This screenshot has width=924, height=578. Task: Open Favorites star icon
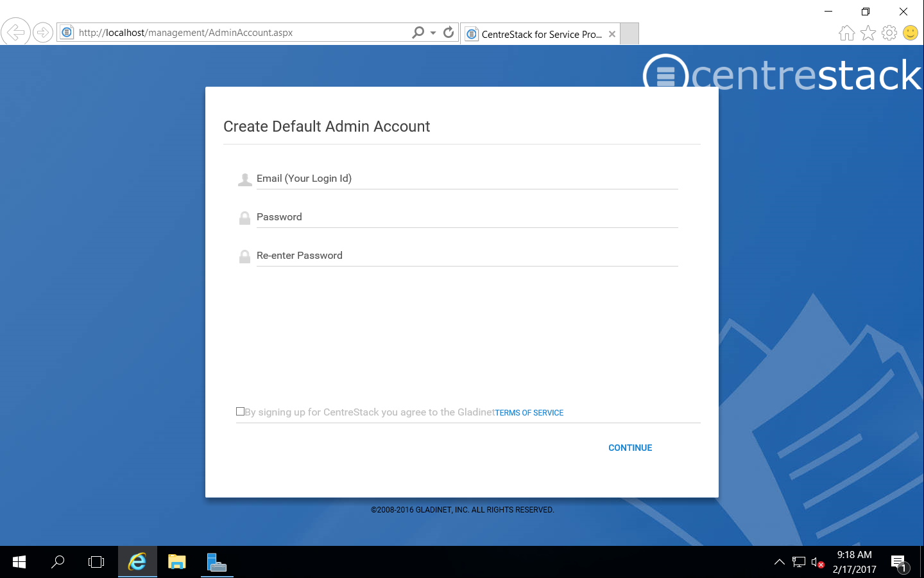click(x=868, y=33)
